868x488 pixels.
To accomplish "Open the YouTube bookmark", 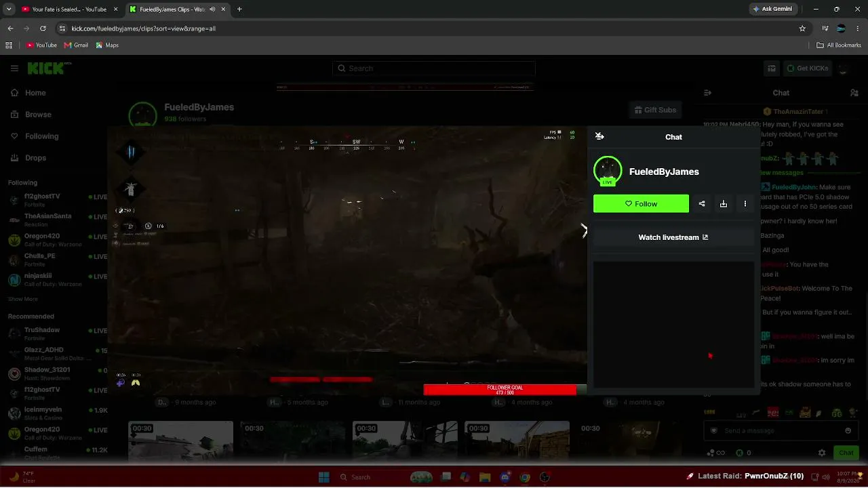I will (x=41, y=45).
